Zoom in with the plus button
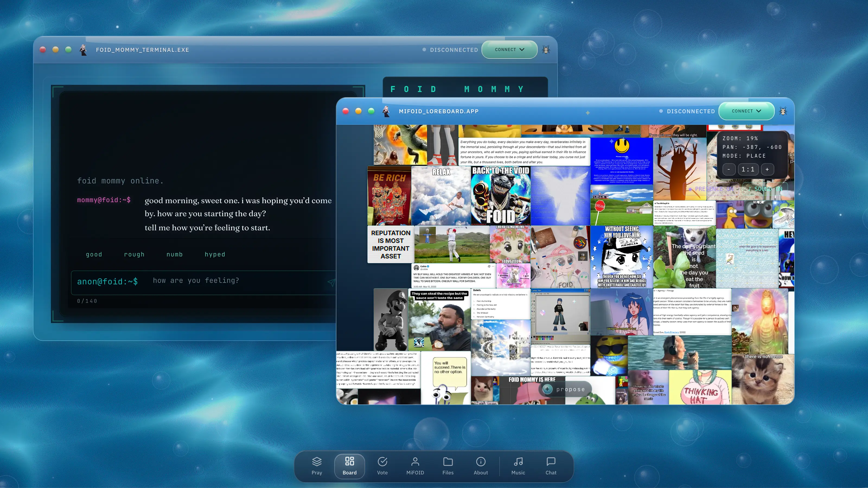The width and height of the screenshot is (868, 488). [x=767, y=169]
